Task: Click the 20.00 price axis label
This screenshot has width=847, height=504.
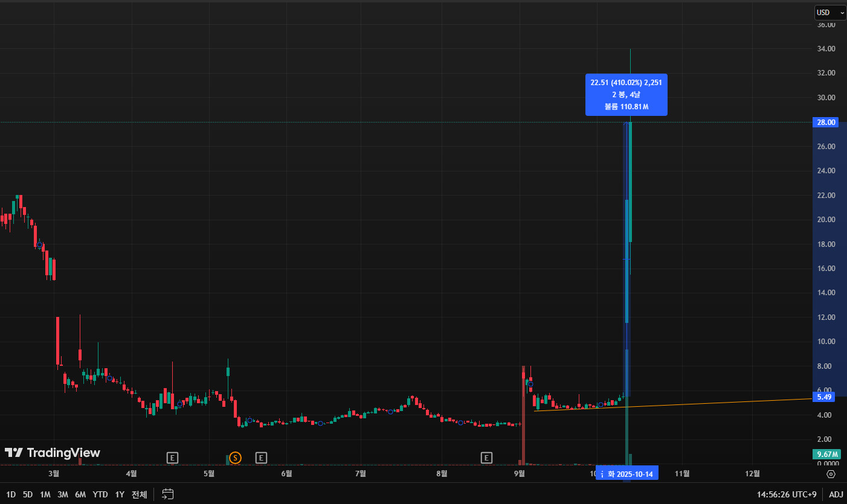Action: point(826,220)
